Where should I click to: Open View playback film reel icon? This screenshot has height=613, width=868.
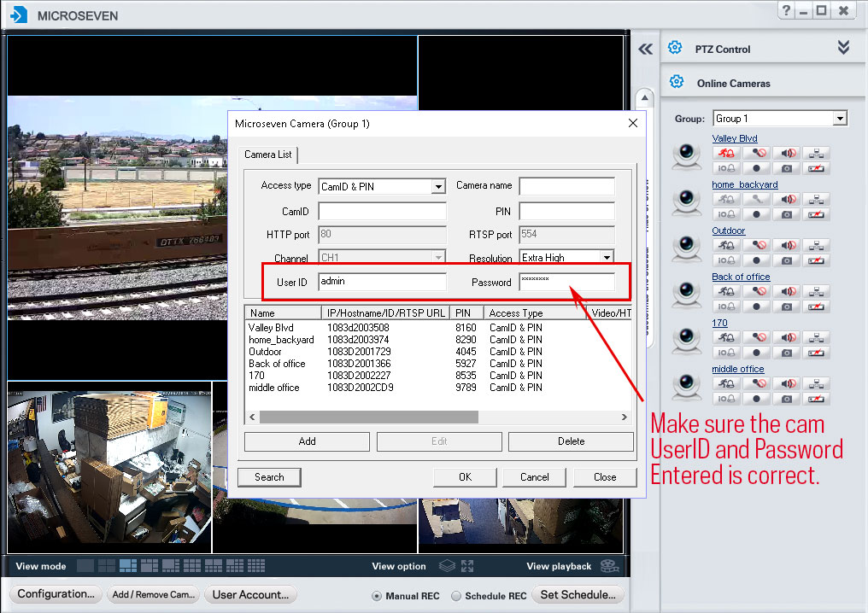click(608, 565)
